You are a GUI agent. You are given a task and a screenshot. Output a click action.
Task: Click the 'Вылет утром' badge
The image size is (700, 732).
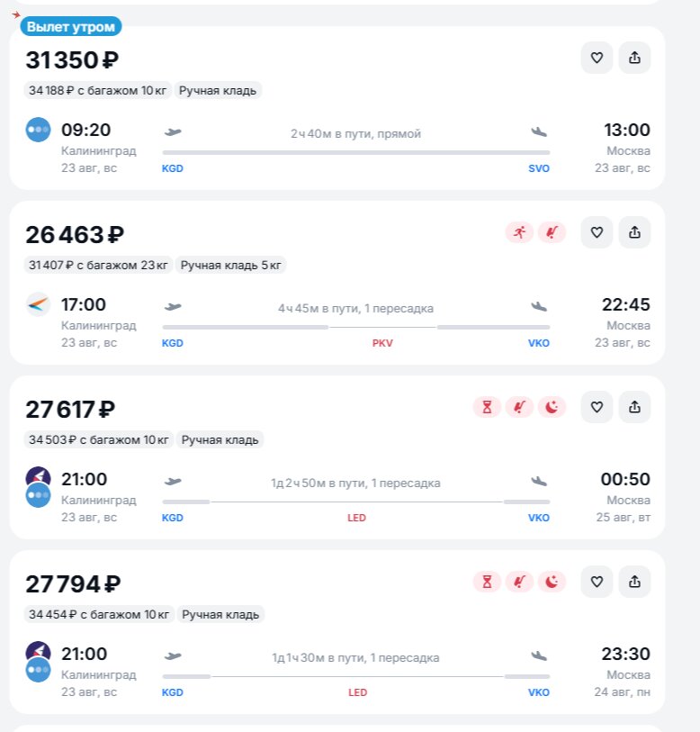click(x=71, y=27)
